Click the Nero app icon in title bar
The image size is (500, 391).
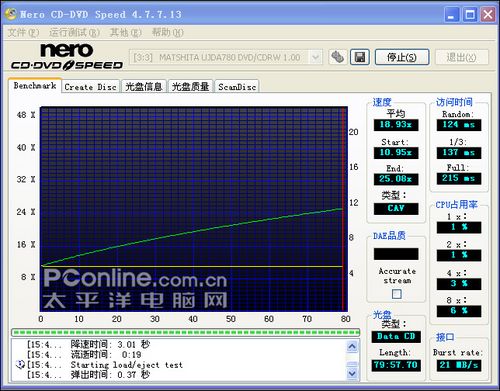coord(11,14)
